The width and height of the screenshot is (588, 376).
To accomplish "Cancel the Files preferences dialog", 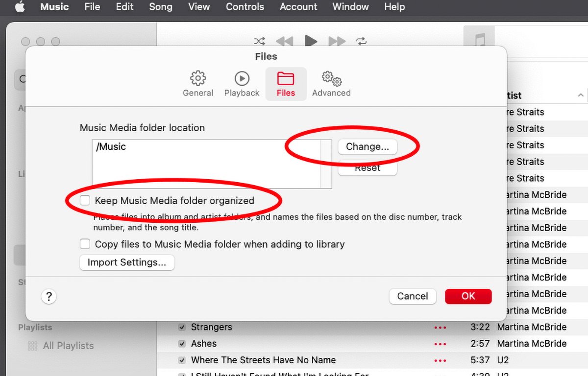I will click(x=412, y=296).
